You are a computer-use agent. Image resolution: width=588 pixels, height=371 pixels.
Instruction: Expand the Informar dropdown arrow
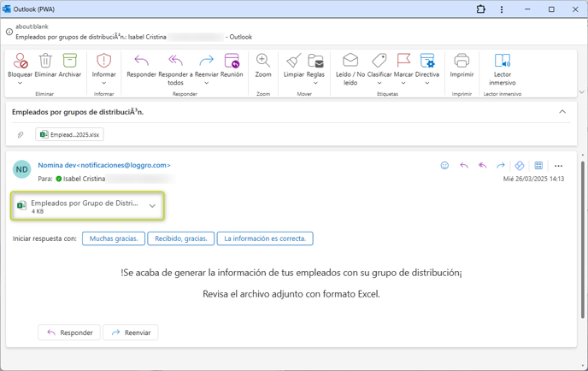click(104, 83)
